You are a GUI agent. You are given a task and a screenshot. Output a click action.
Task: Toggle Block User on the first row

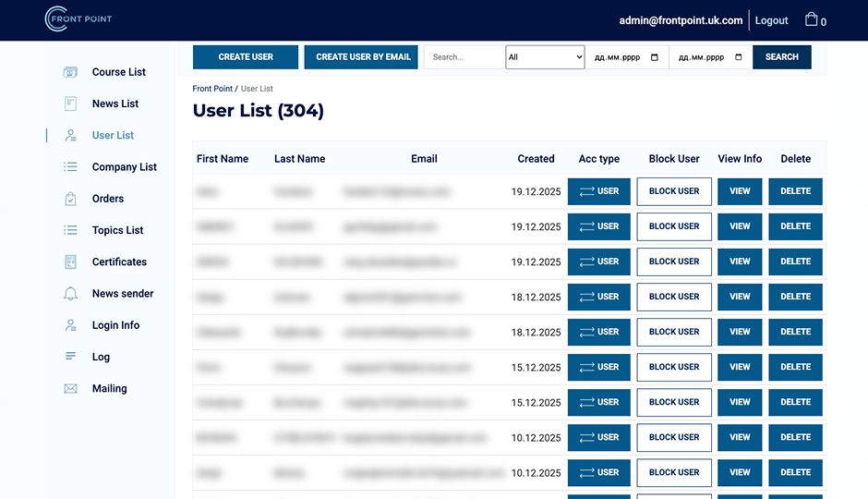click(x=674, y=191)
